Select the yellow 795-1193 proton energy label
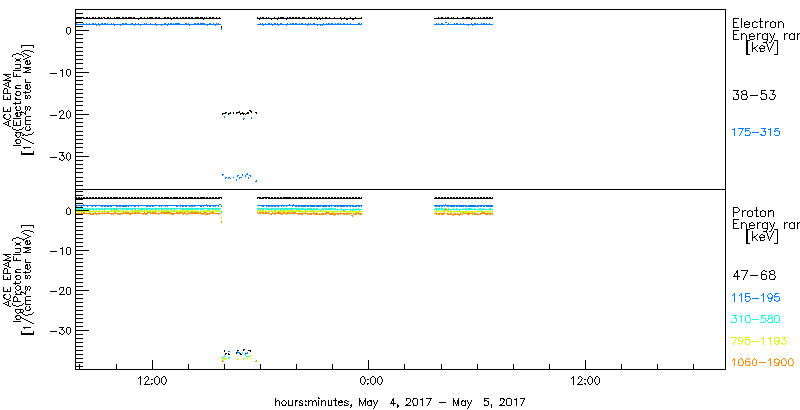 (x=760, y=341)
